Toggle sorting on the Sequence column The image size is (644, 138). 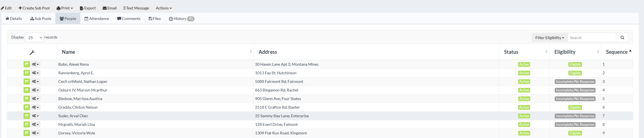[x=617, y=52]
